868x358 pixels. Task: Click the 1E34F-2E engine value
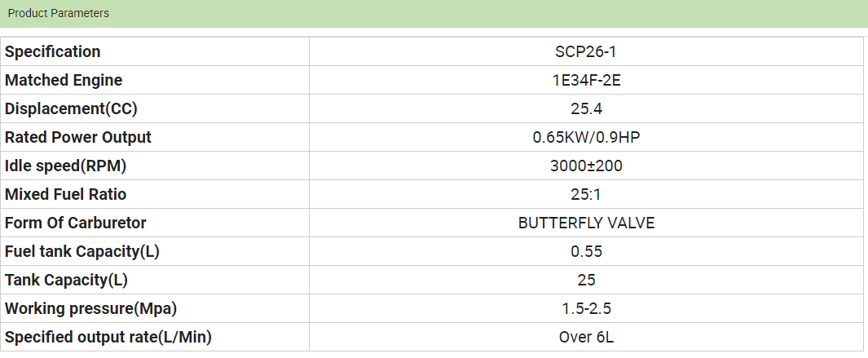coord(586,80)
